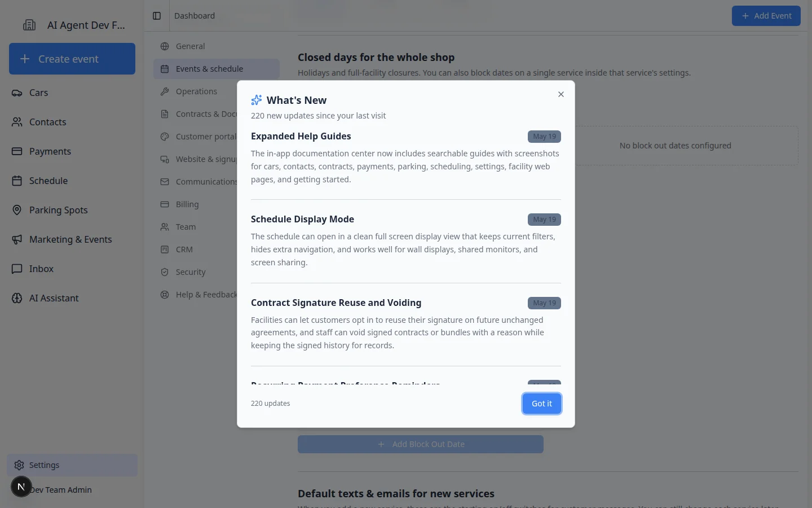Click AI Agent Dev F... workspace name
Viewport: 812px width, 508px height.
[x=86, y=25]
